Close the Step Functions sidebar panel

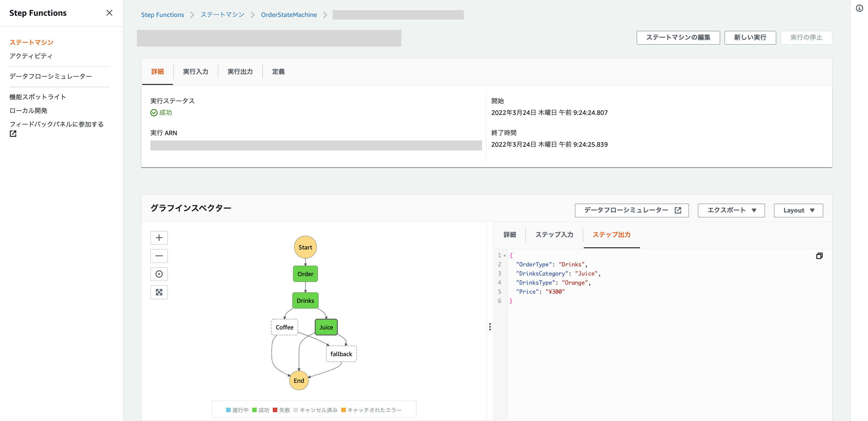(109, 13)
